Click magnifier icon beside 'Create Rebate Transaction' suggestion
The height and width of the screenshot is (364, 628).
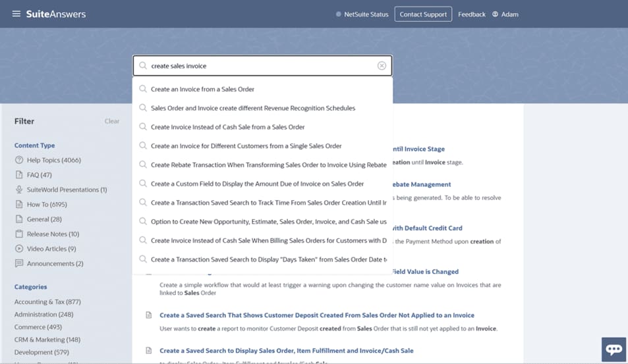(x=142, y=165)
